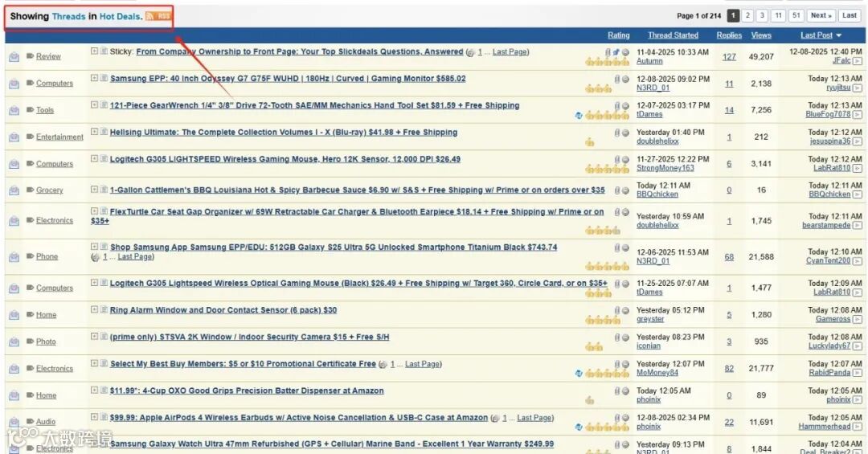This screenshot has width=868, height=454.
Task: Expand the Sticky Slickdeals Questions thread preview
Action: pos(94,51)
